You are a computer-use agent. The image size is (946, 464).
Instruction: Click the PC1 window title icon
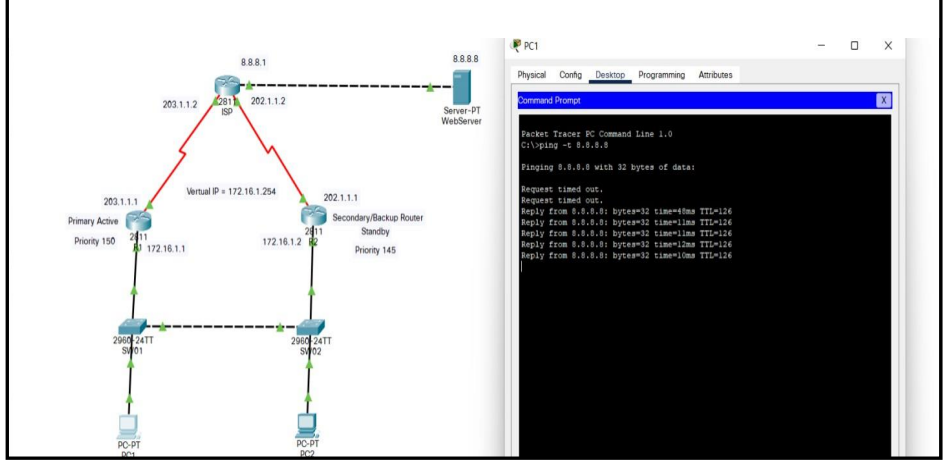pos(516,45)
